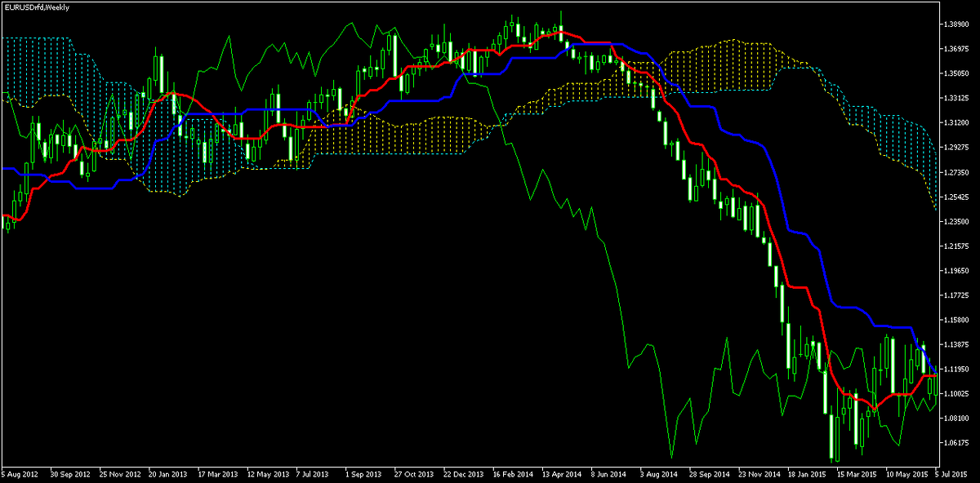The height and width of the screenshot is (483, 980).
Task: Select the 5 Jul 2015 date label
Action: pyautogui.click(x=951, y=473)
